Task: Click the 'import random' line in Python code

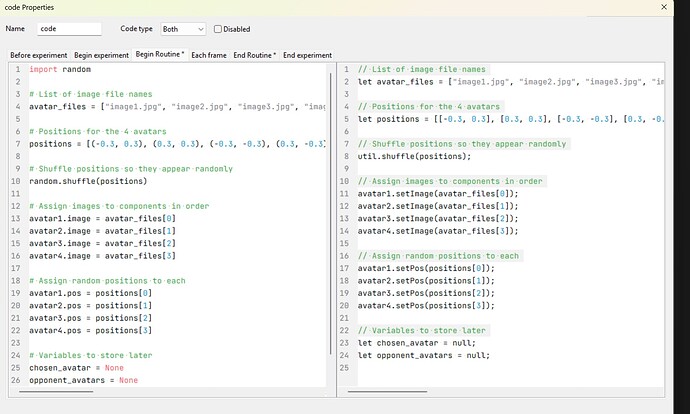Action: click(x=60, y=69)
